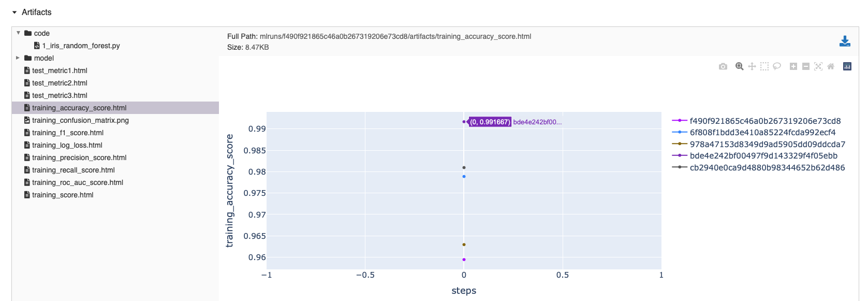Viewport: 868px width, 301px height.
Task: Toggle legend trace 978a47153d8349d9ad5905dd09ddcda7
Action: (x=767, y=144)
